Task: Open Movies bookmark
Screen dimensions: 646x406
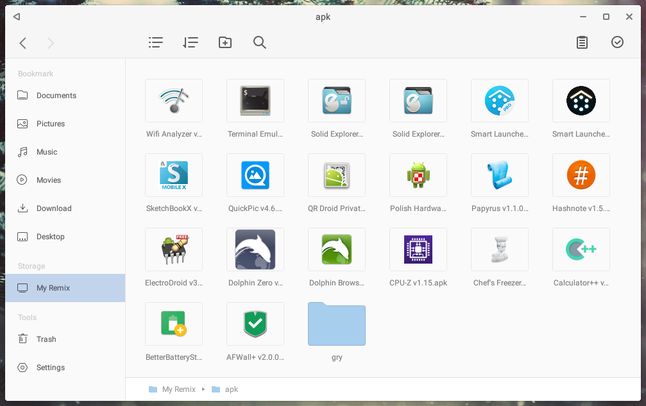Action: [65, 180]
